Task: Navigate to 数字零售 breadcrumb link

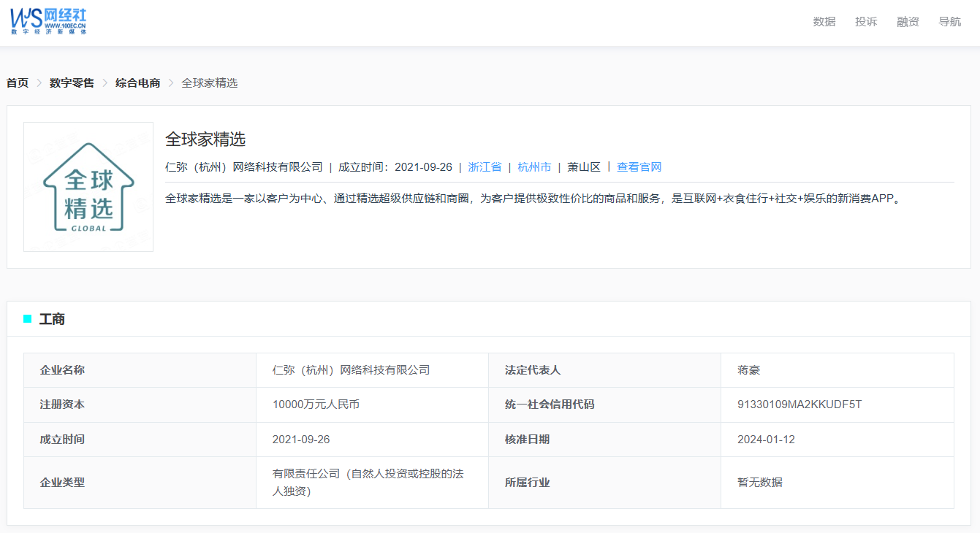Action: pyautogui.click(x=72, y=83)
